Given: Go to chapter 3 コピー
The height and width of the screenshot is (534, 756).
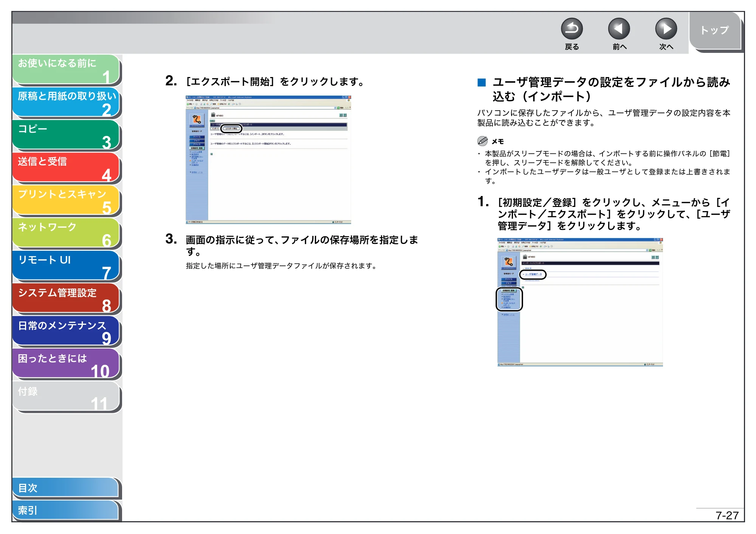Looking at the screenshot, I should [67, 135].
